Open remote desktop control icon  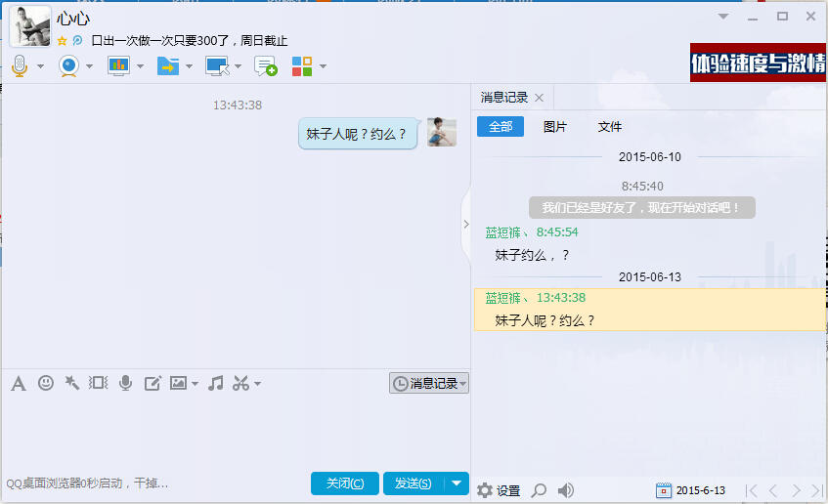click(217, 66)
